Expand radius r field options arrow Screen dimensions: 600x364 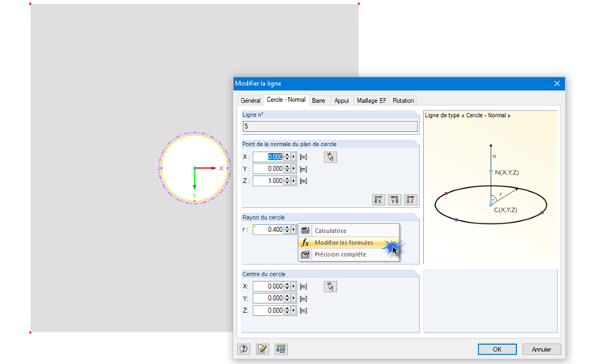pos(294,230)
